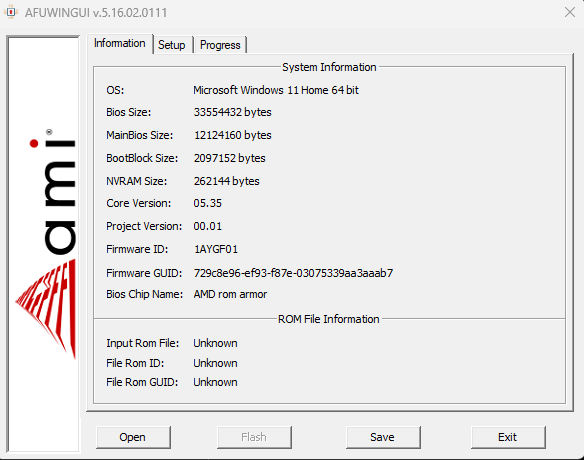The height and width of the screenshot is (460, 584).
Task: Click the 'File Rom ID:' label
Action: tap(135, 363)
